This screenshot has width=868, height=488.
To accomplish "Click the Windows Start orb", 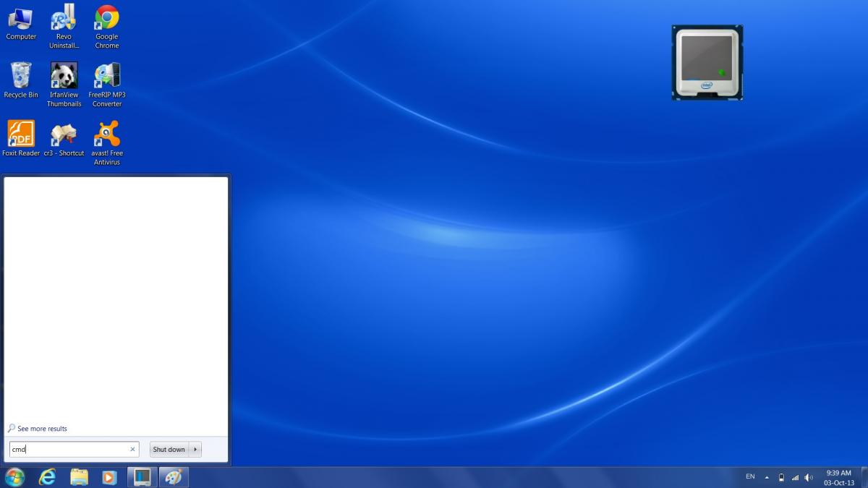I will pyautogui.click(x=14, y=477).
